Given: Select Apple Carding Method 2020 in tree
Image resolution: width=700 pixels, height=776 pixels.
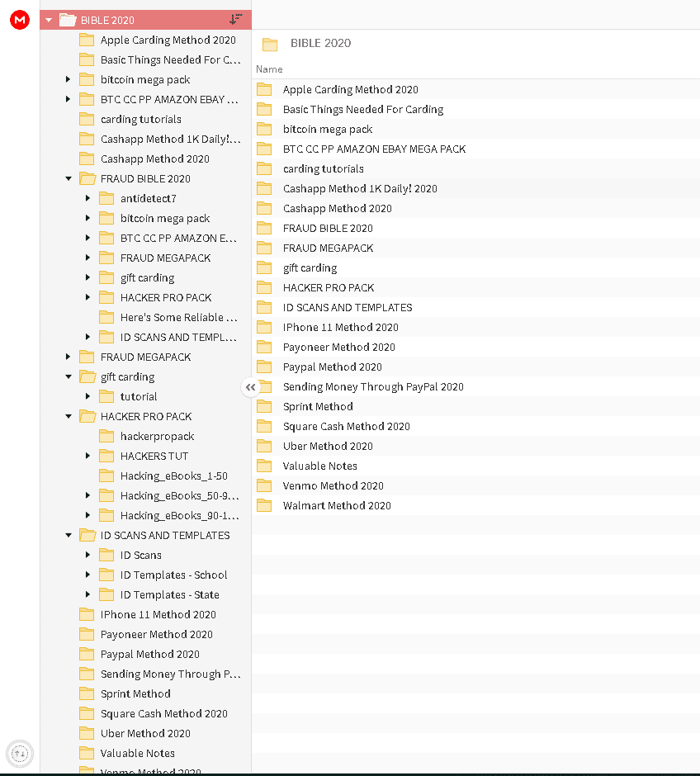Looking at the screenshot, I should tap(168, 40).
